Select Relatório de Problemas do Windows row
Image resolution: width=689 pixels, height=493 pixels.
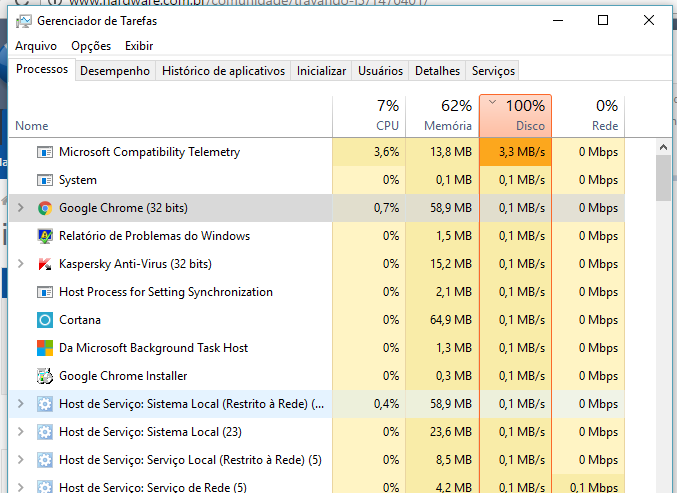(x=316, y=236)
